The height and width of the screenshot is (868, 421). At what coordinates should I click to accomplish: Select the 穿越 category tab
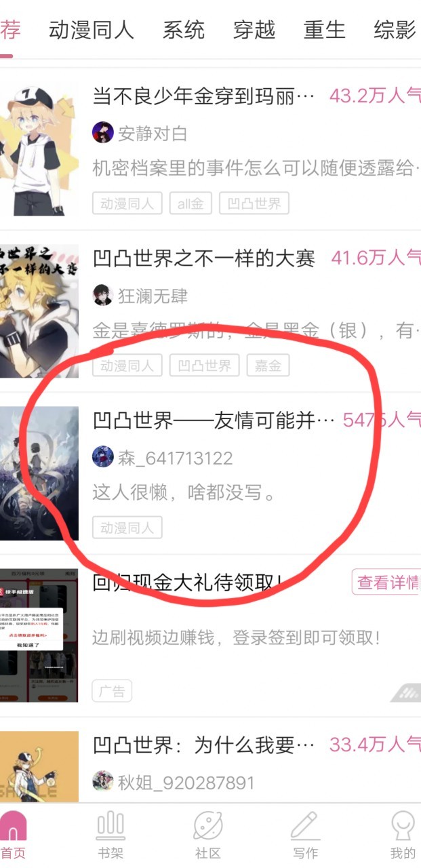pos(254,30)
